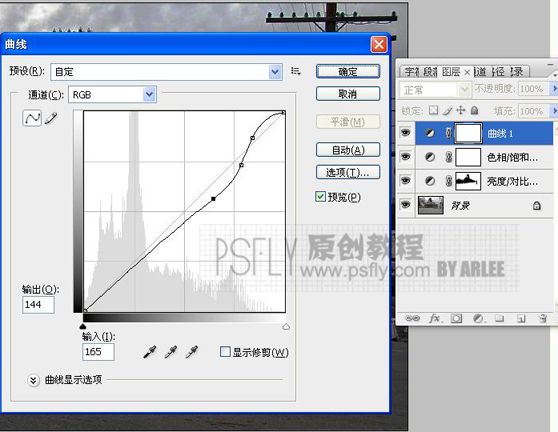Close the 曲线 dialog
The width and height of the screenshot is (558, 432).
379,44
